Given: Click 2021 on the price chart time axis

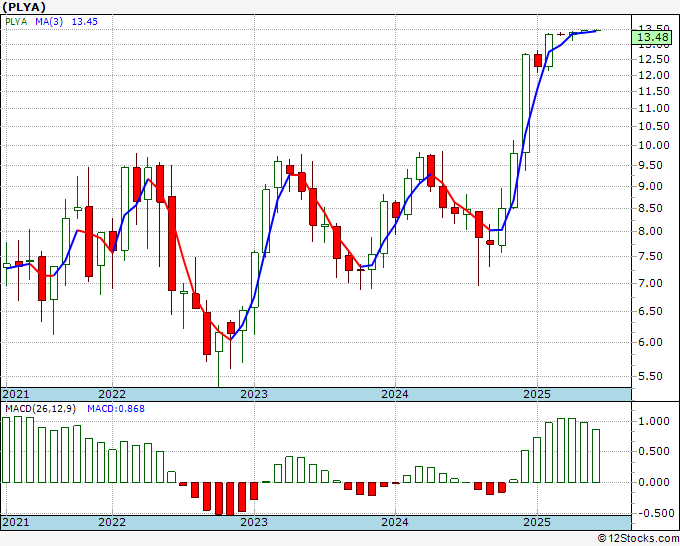Looking at the screenshot, I should [x=16, y=394].
